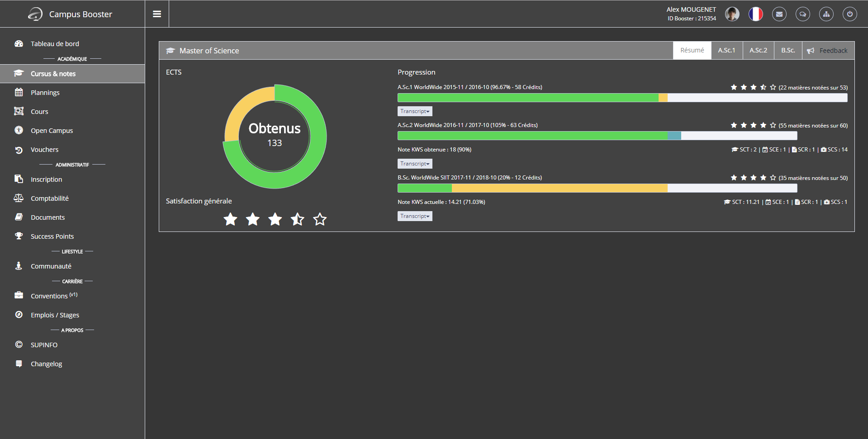868x439 pixels.
Task: Click '55 matières notées sur 60' text
Action: coord(813,126)
